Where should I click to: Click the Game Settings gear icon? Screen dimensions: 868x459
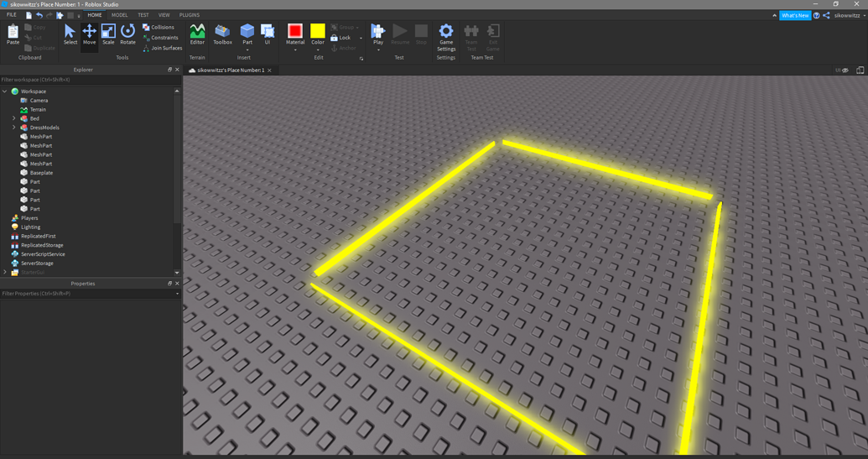446,35
